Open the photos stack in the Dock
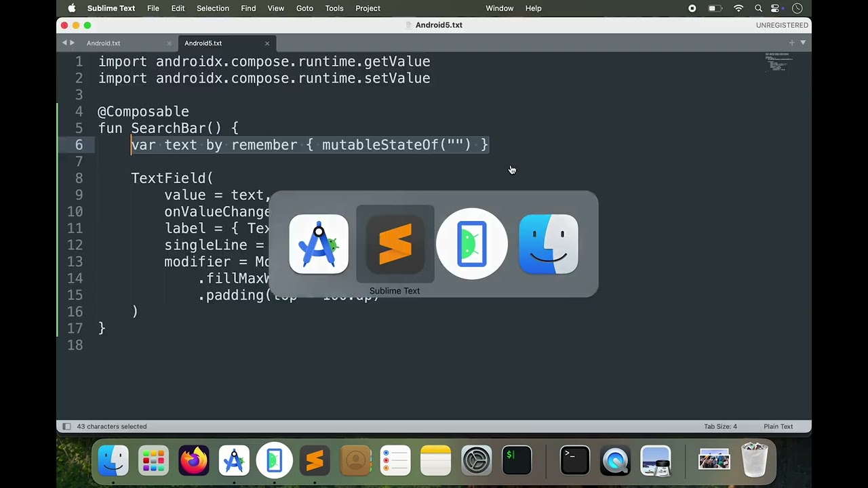This screenshot has width=868, height=488. (714, 461)
